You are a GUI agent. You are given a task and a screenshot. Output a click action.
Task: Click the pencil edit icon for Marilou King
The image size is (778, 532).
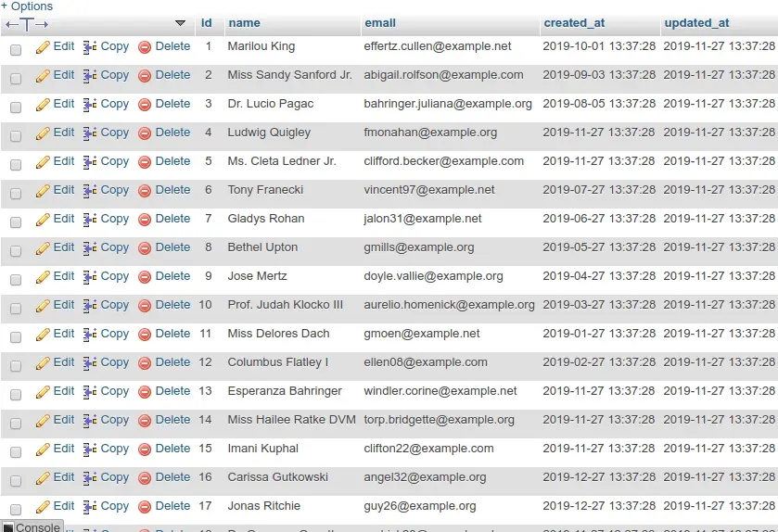[43, 47]
